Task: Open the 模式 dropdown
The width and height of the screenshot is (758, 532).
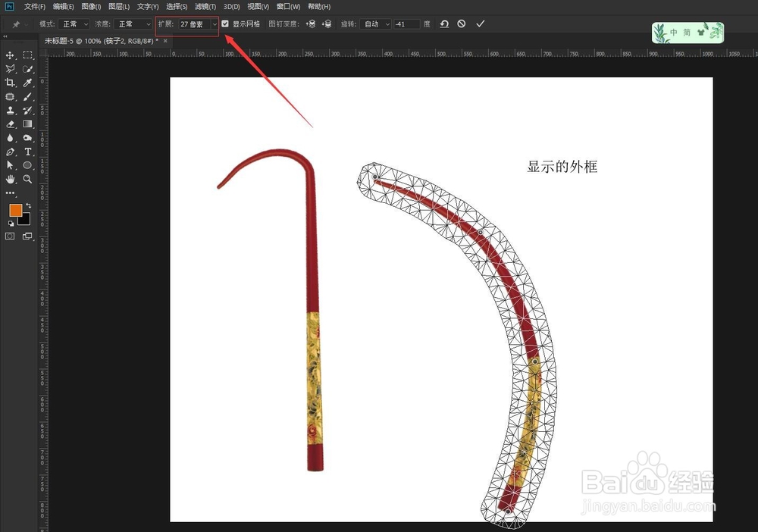Action: click(x=74, y=24)
